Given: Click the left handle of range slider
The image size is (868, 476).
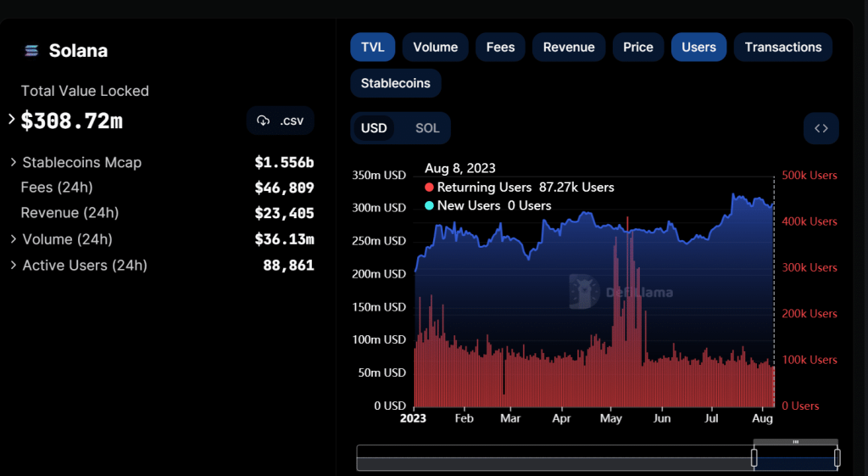Looking at the screenshot, I should coord(754,458).
